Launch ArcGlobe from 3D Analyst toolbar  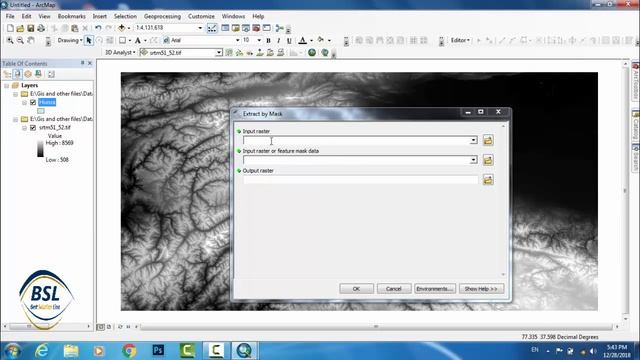point(325,53)
